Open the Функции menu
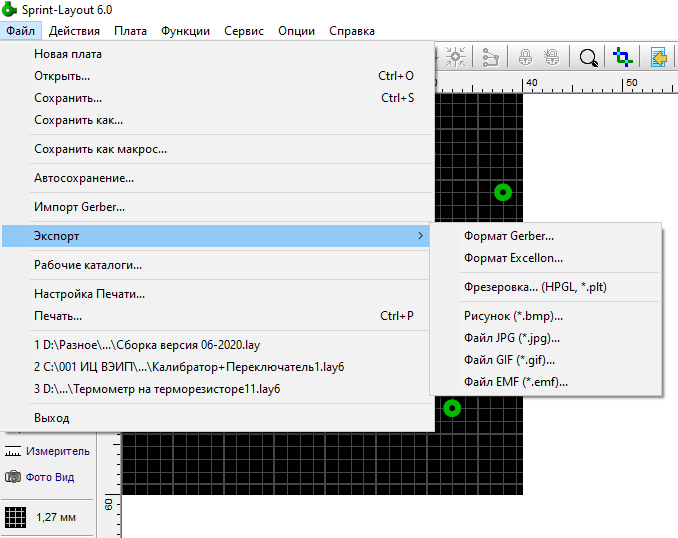The width and height of the screenshot is (678, 538). coord(185,31)
